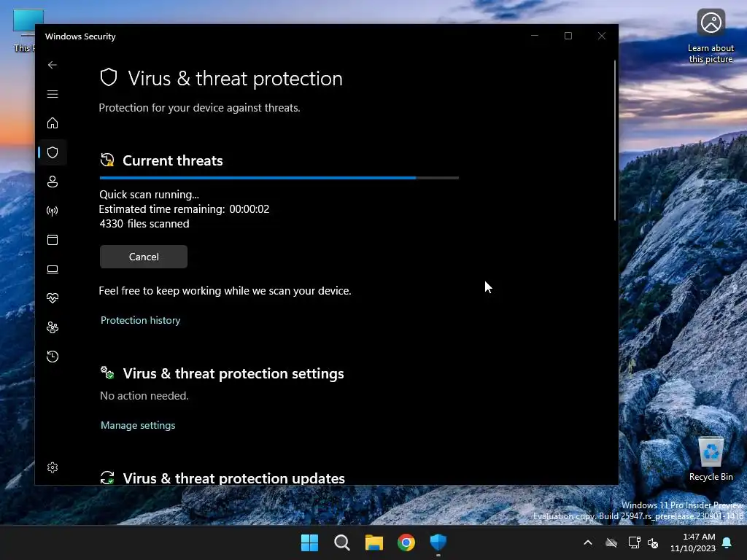Select Virus & threat protection shield icon

point(53,152)
